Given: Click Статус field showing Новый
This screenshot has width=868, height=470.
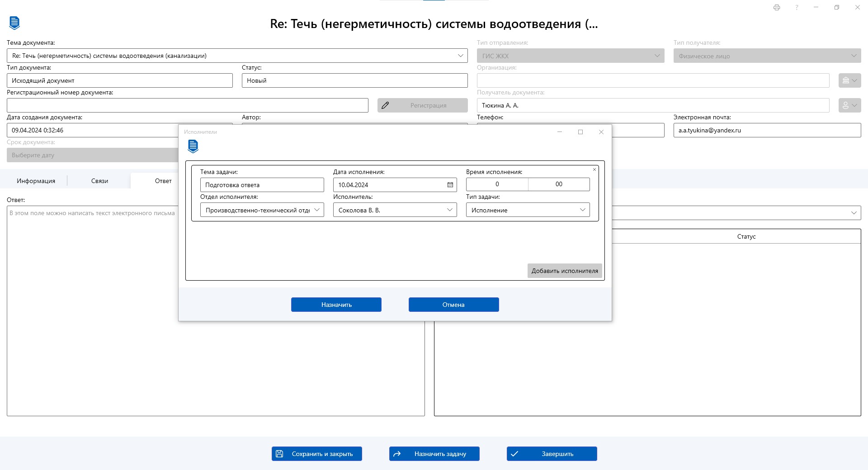Looking at the screenshot, I should (355, 80).
